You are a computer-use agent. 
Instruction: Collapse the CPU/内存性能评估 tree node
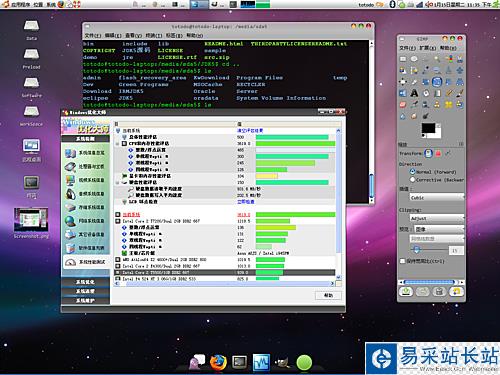tap(118, 144)
